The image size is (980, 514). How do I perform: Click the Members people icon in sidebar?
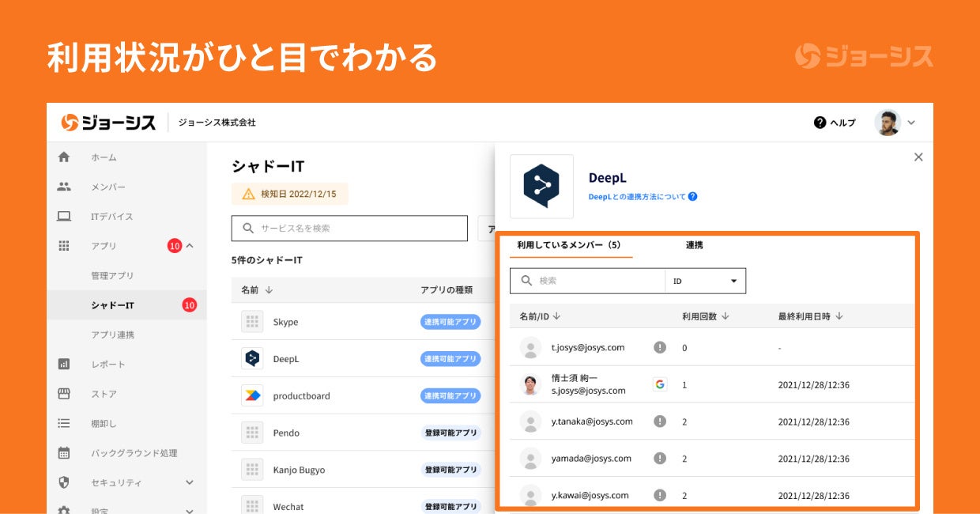click(x=64, y=187)
